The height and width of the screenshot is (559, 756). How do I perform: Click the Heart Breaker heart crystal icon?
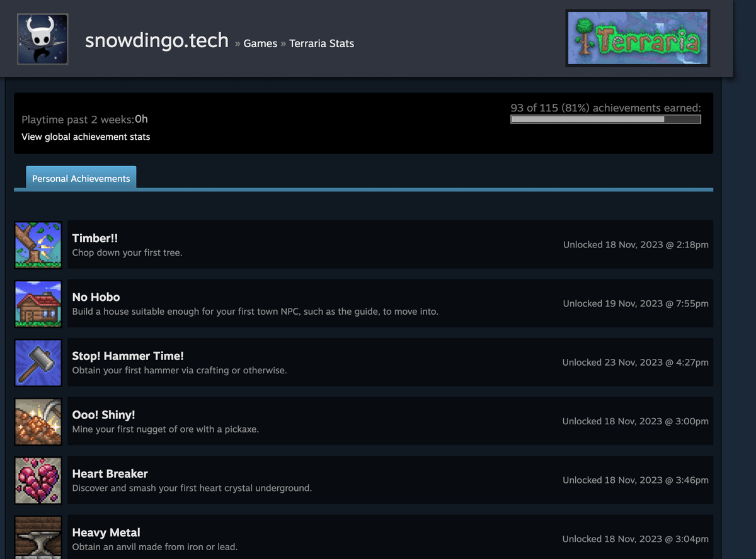(38, 480)
